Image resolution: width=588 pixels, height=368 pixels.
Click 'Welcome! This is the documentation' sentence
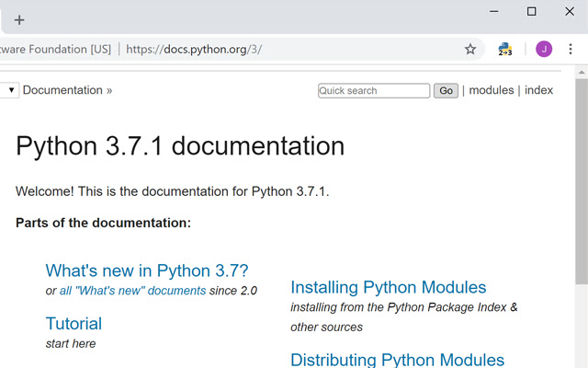pos(172,191)
